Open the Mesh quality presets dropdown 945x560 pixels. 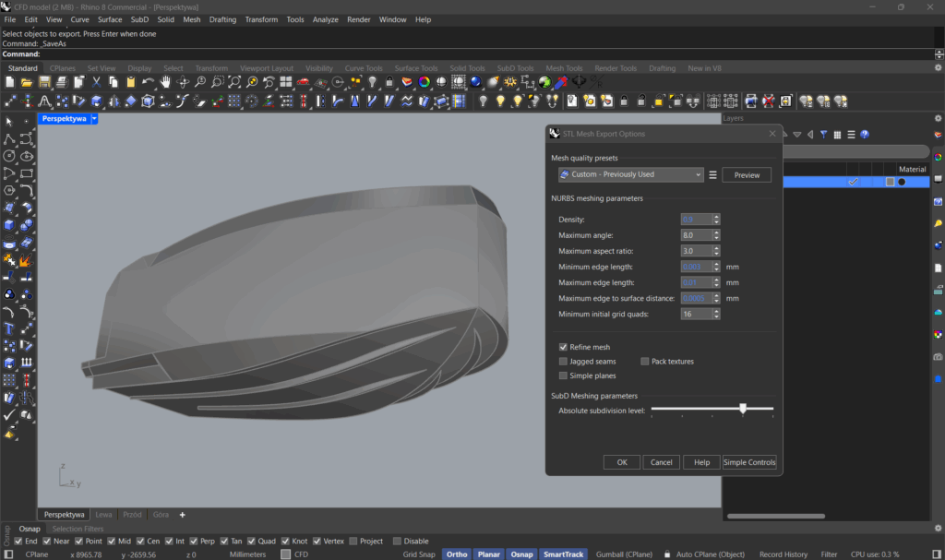tap(630, 174)
